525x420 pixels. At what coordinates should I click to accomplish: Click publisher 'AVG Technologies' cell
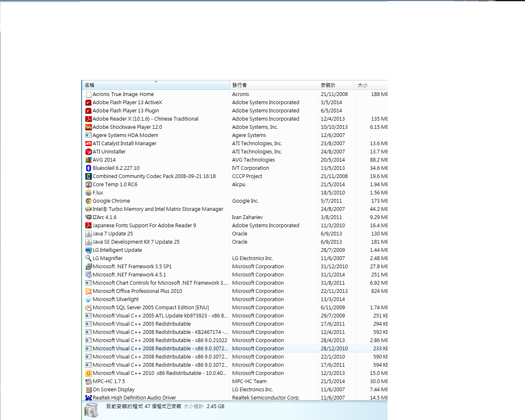click(253, 160)
